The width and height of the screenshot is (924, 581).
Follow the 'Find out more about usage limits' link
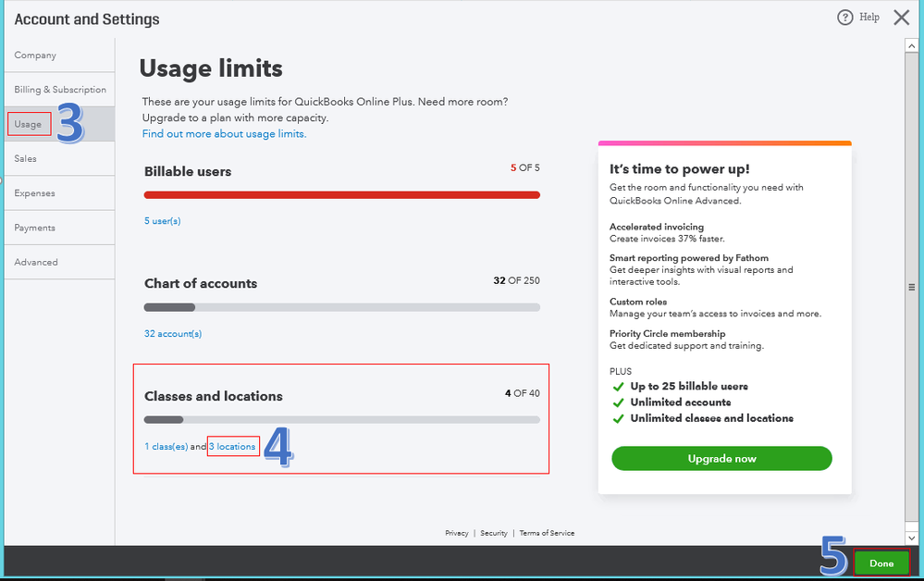click(224, 134)
